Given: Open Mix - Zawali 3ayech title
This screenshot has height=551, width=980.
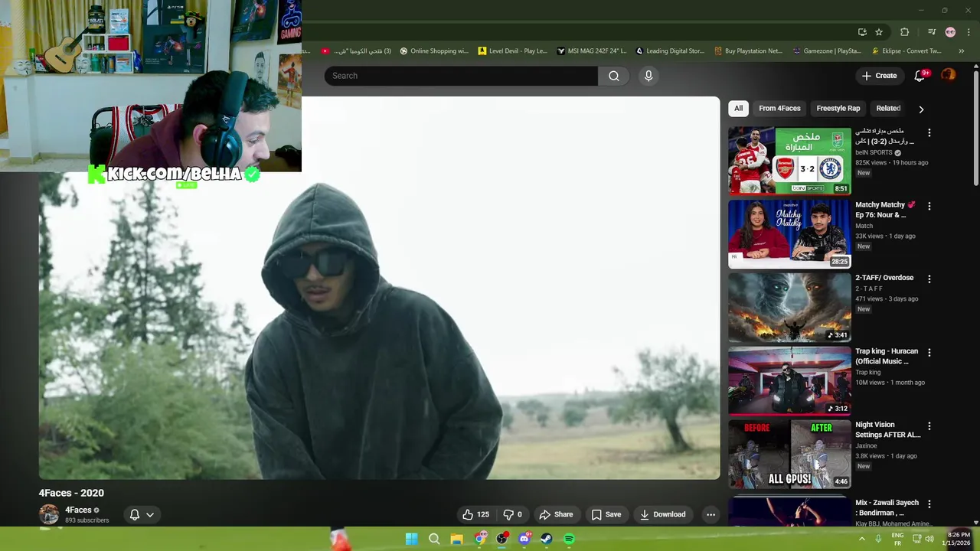Looking at the screenshot, I should click(x=887, y=507).
